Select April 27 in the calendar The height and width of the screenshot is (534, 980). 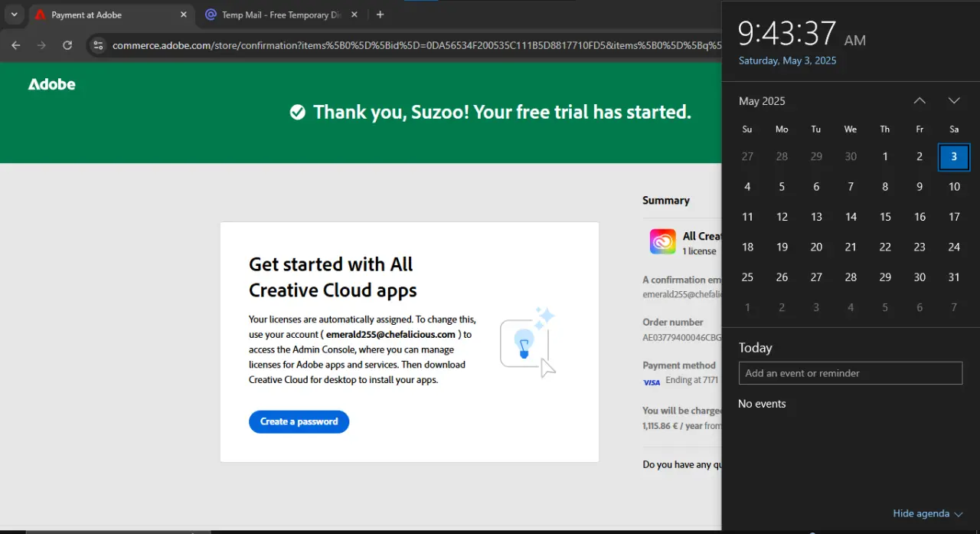(747, 156)
